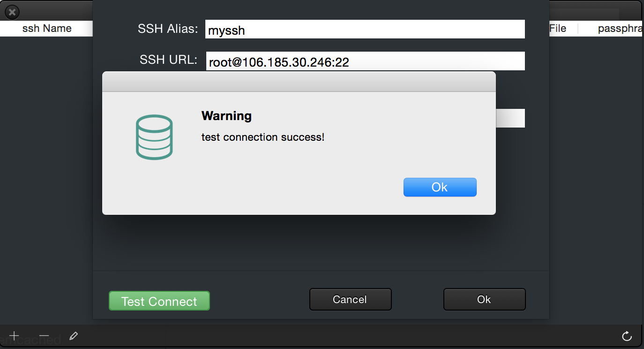Click the Warning dialog title bar
The height and width of the screenshot is (349, 644).
tap(299, 82)
